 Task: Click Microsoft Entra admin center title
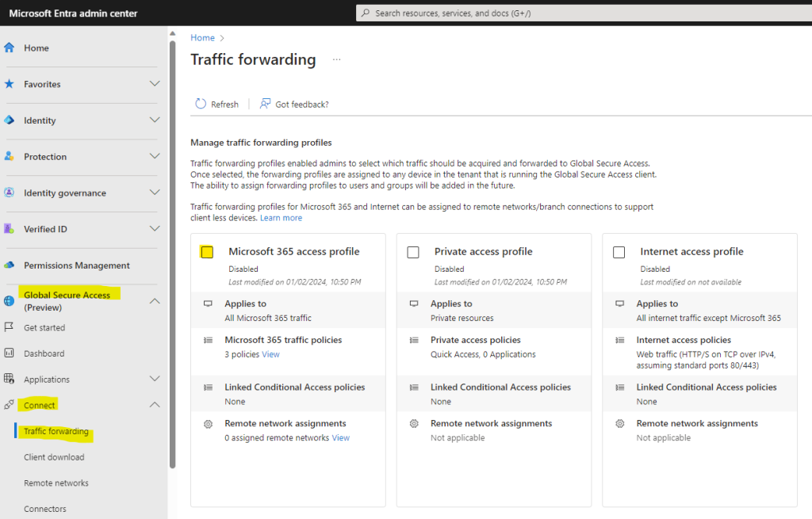73,13
